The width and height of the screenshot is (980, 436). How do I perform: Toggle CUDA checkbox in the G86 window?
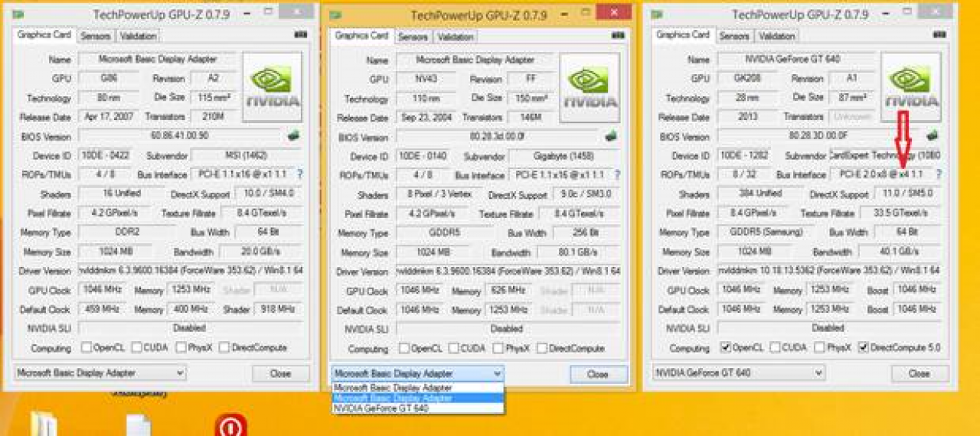pos(136,347)
